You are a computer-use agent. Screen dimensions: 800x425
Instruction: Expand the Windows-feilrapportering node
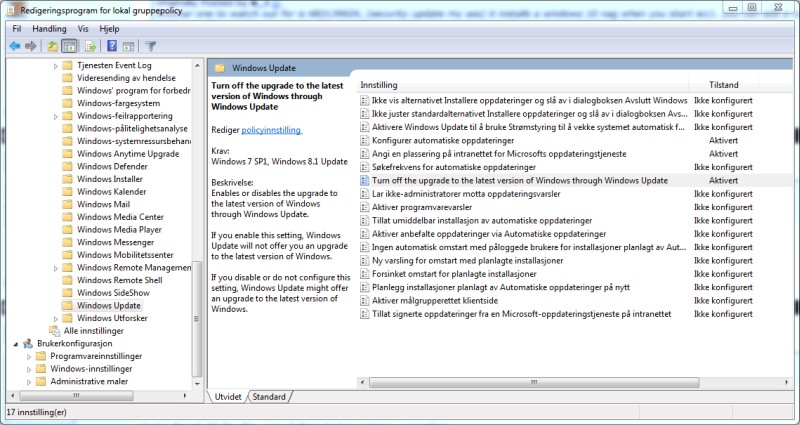(56, 116)
